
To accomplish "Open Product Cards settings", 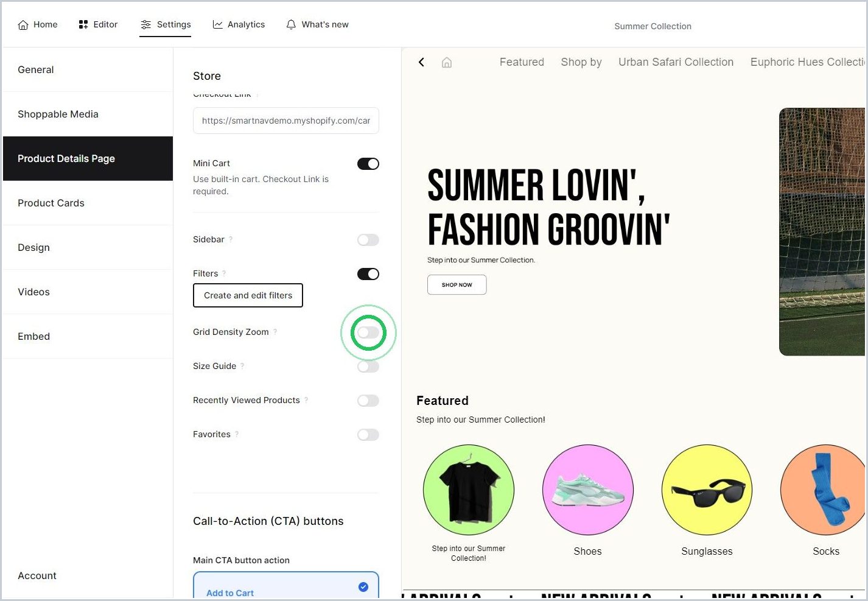I will pyautogui.click(x=88, y=203).
